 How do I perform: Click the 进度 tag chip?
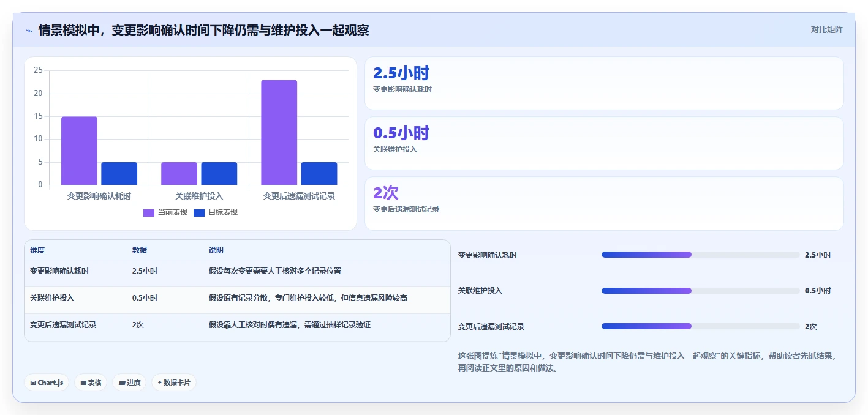pos(129,383)
